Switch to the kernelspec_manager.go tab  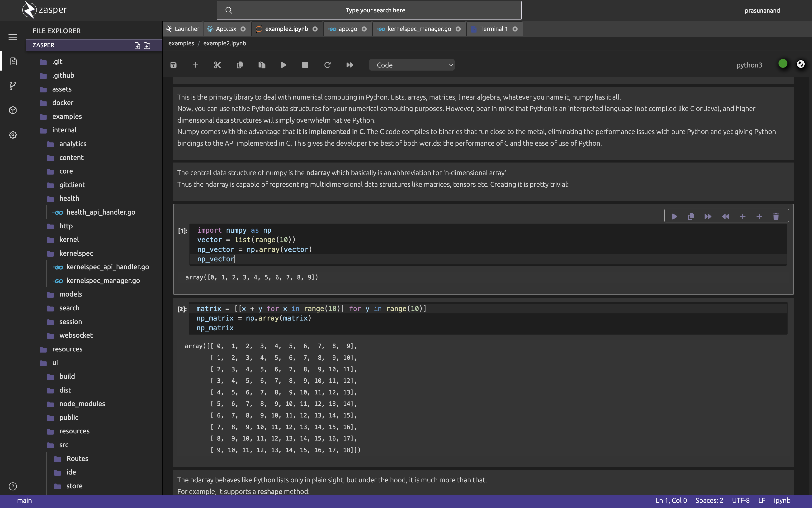pyautogui.click(x=419, y=29)
